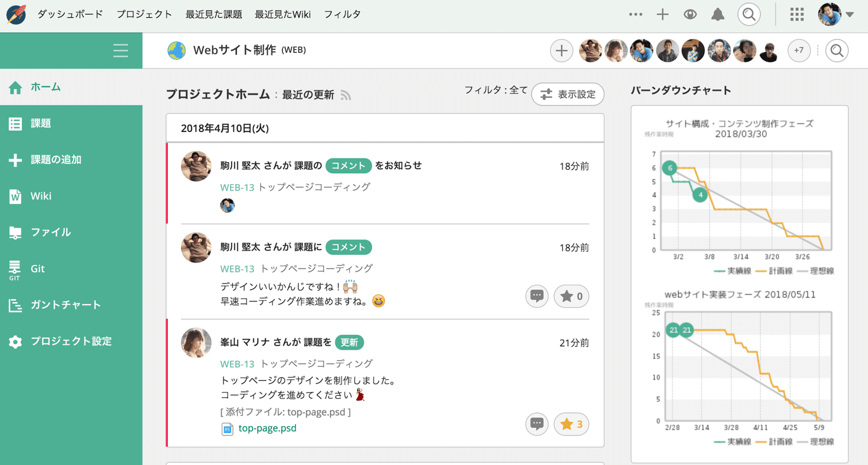
Task: Collapse the sidebar with the hamburger icon
Action: (121, 50)
